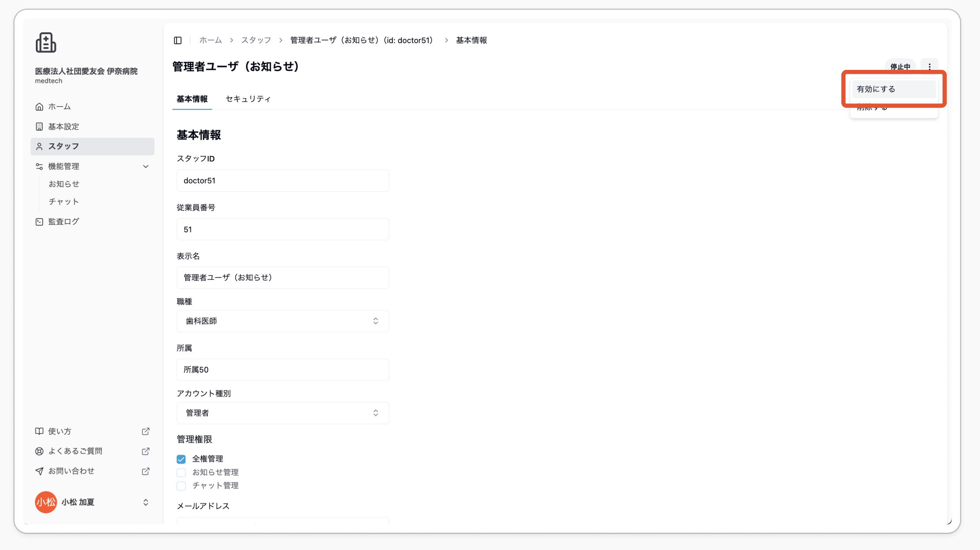Select スタッフ in sidebar

[x=92, y=146]
